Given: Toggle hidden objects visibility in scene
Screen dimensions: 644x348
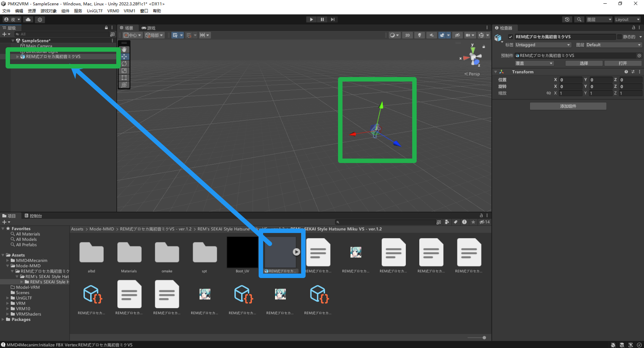Looking at the screenshot, I should tap(457, 35).
